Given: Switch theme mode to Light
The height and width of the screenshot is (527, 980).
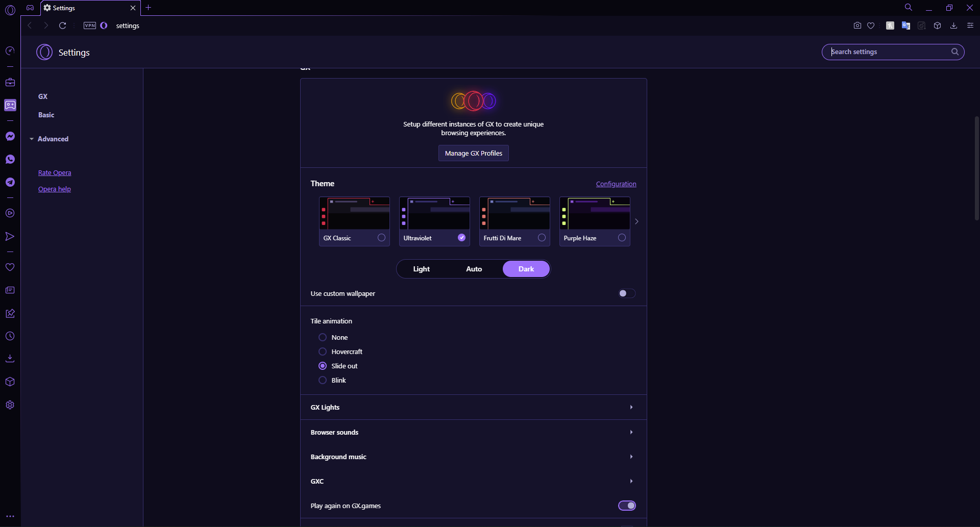Looking at the screenshot, I should [x=422, y=269].
